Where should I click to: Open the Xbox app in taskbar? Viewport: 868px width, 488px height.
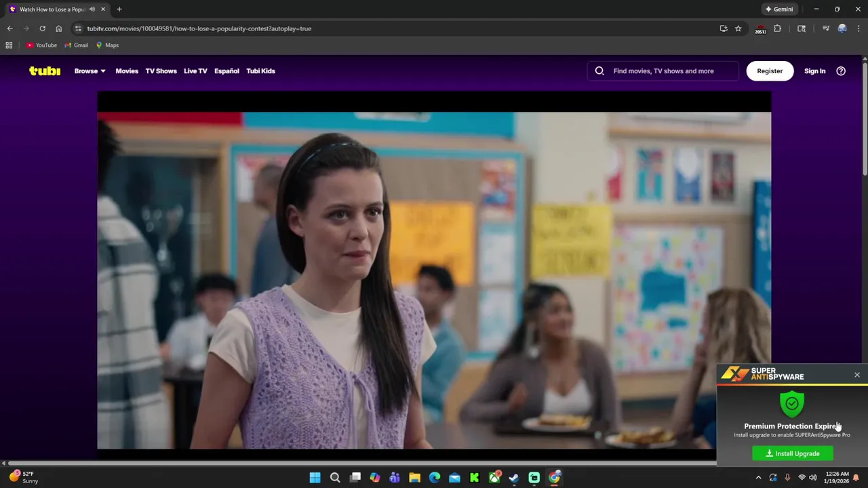pos(494,478)
